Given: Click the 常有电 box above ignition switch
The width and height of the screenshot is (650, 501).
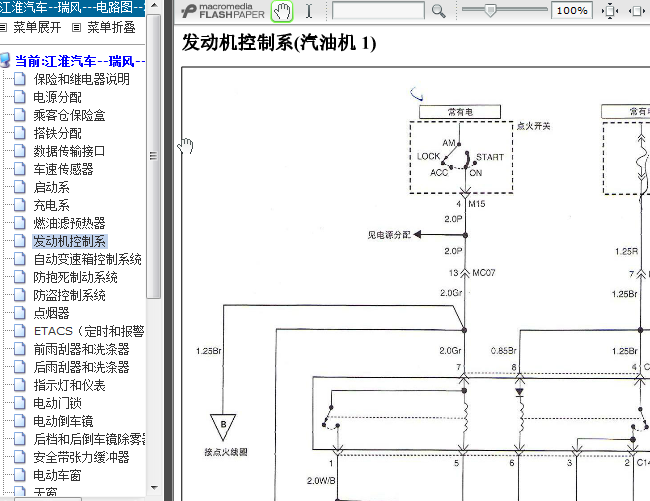Looking at the screenshot, I should [x=460, y=112].
